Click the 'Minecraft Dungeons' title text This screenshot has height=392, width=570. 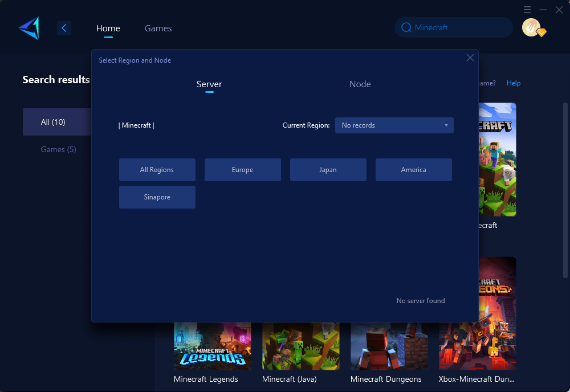tap(386, 379)
